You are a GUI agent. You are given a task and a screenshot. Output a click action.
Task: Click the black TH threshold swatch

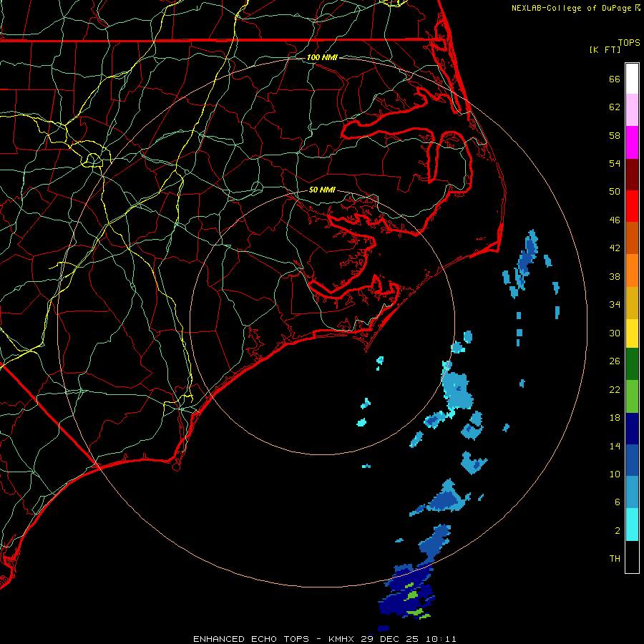[632, 557]
